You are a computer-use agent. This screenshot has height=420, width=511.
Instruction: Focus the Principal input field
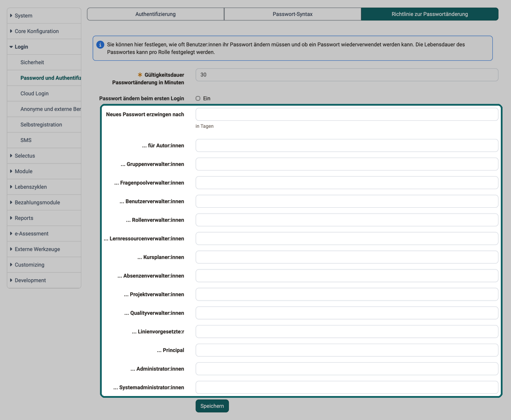point(347,350)
